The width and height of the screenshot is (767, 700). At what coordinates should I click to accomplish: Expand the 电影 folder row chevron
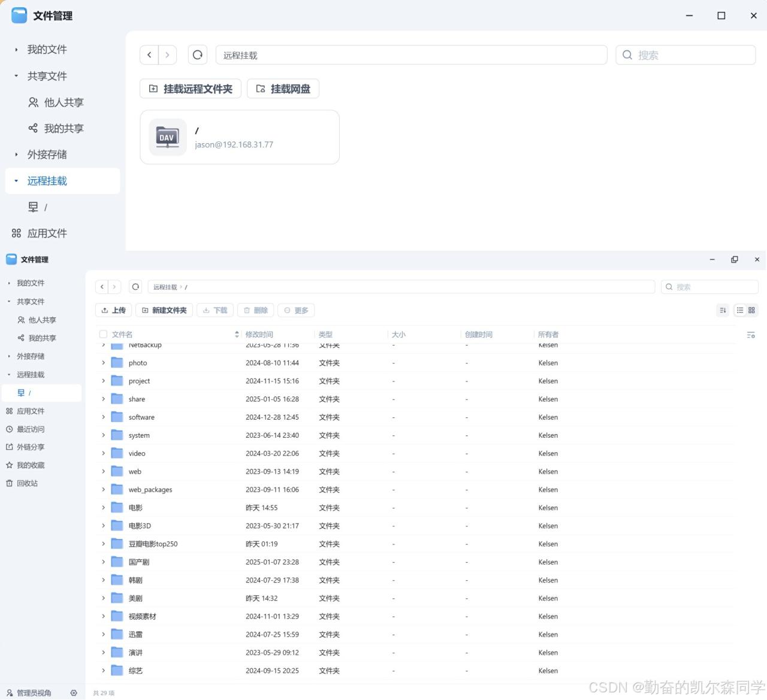103,508
